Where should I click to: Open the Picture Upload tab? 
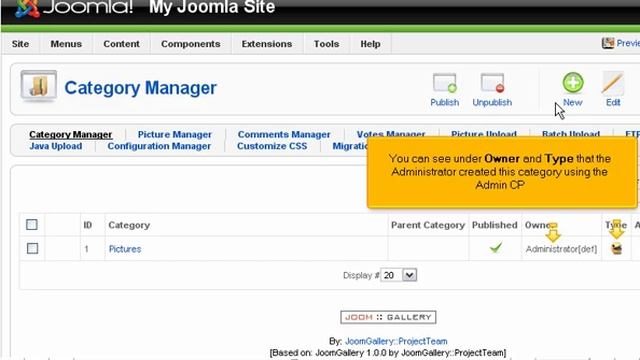point(484,133)
